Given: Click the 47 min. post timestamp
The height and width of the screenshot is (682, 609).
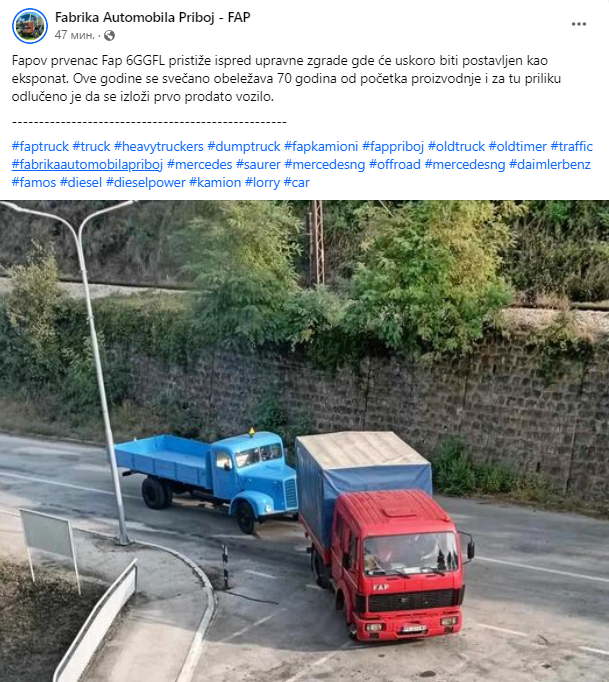Looking at the screenshot, I should (74, 35).
